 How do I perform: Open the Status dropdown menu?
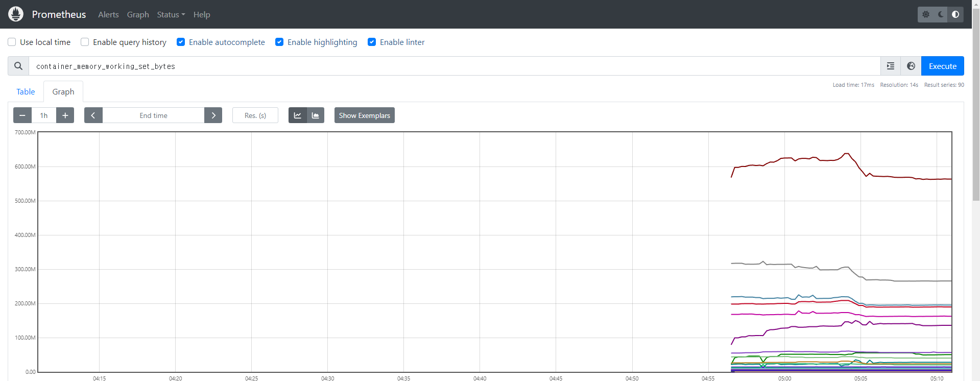coord(171,14)
